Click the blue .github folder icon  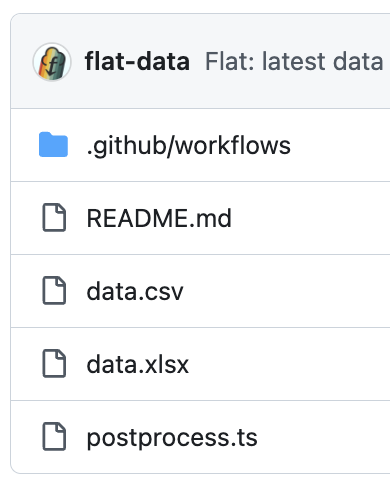[53, 145]
